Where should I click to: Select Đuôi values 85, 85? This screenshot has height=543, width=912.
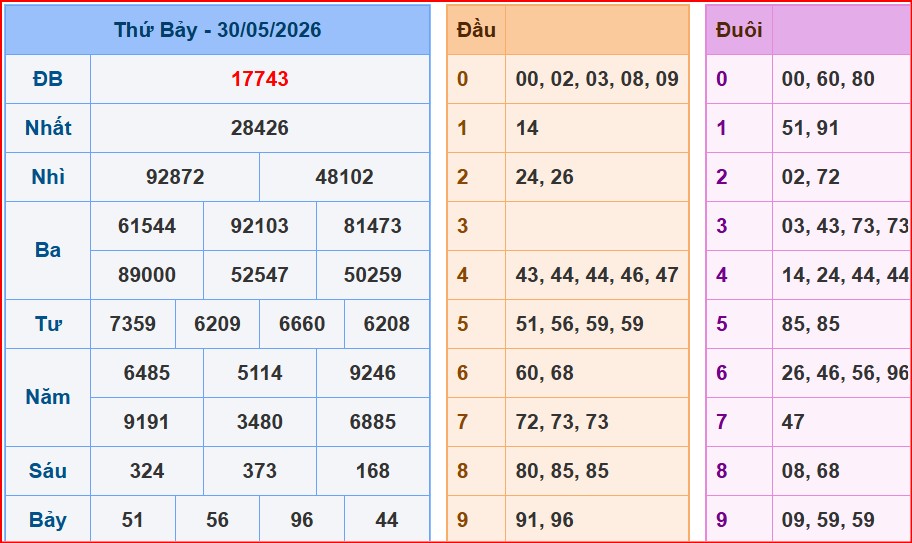(810, 324)
